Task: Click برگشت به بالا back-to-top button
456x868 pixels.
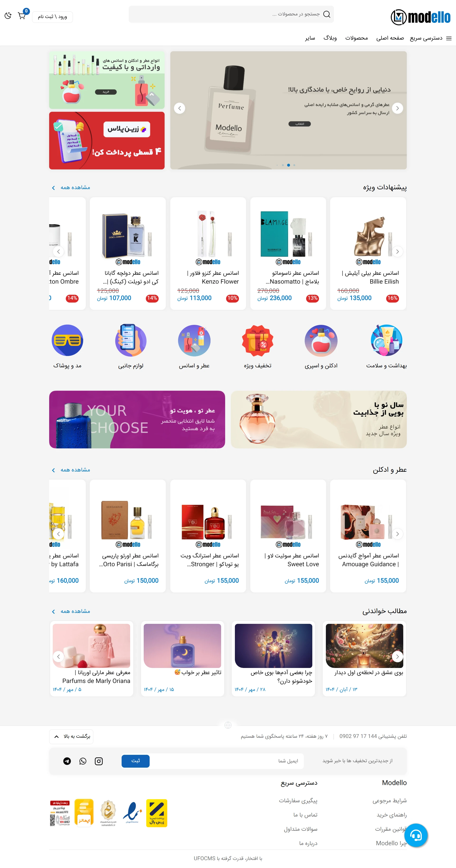Action: tap(71, 736)
